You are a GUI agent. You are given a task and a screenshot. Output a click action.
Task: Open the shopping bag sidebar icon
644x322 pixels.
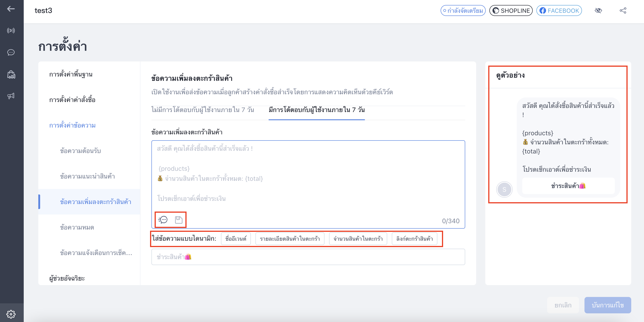tap(11, 74)
